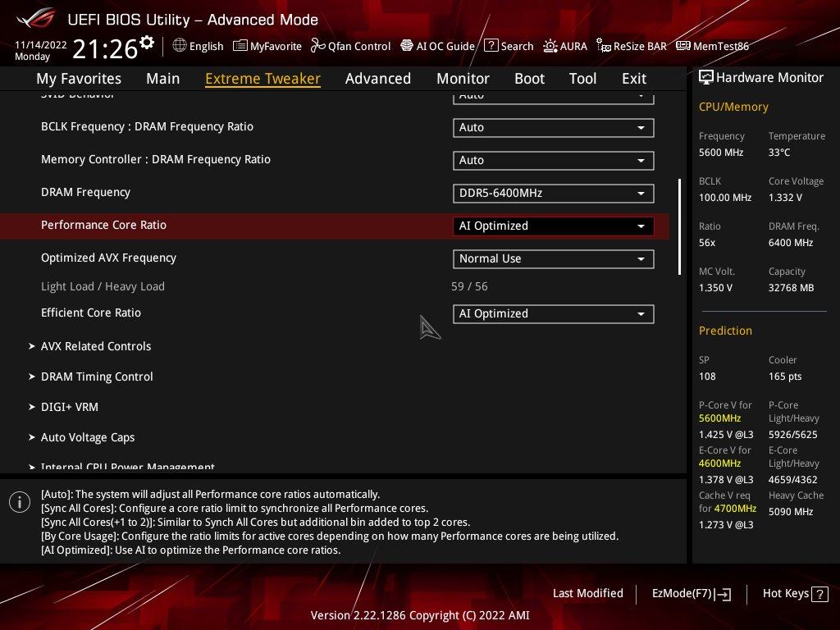This screenshot has height=630, width=840.
Task: Click the 21:26 clock display
Action: (x=105, y=49)
